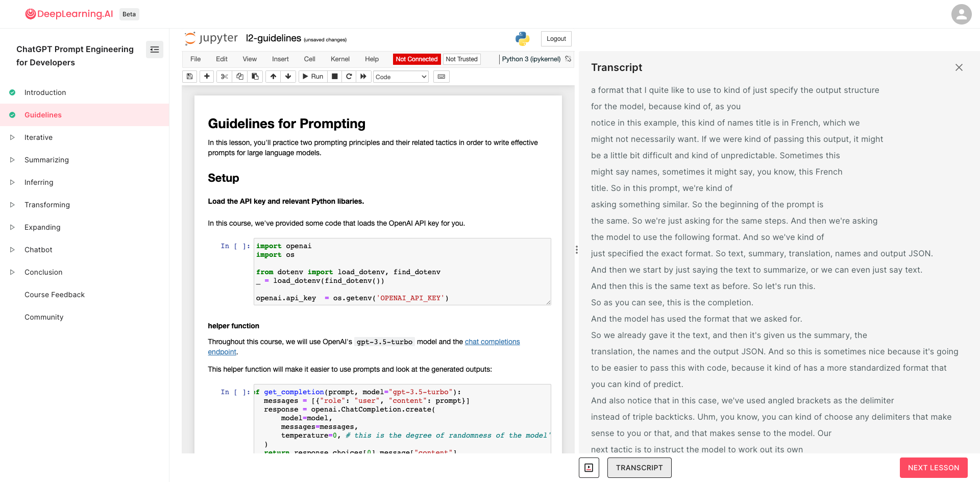This screenshot has height=482, width=980.
Task: Click the play arrow beside Expanding
Action: (12, 227)
